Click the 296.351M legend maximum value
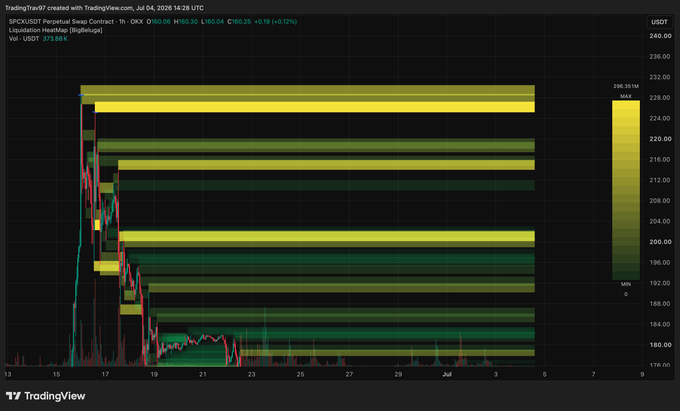 tap(626, 86)
